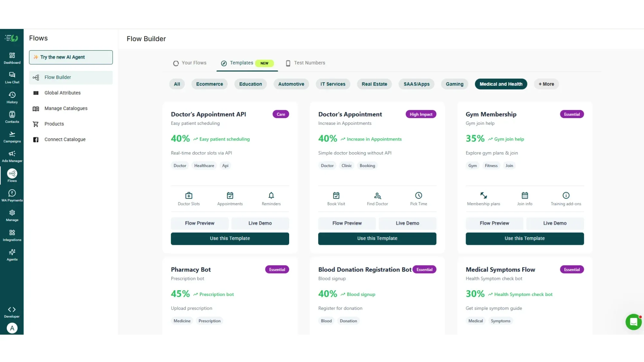Click the Find Doctor icon
The width and height of the screenshot is (644, 362).
377,195
